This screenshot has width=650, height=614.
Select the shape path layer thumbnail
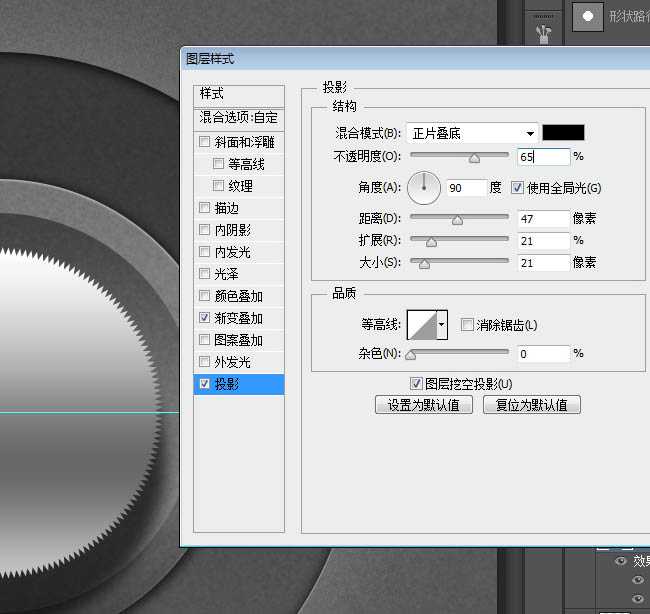[588, 17]
